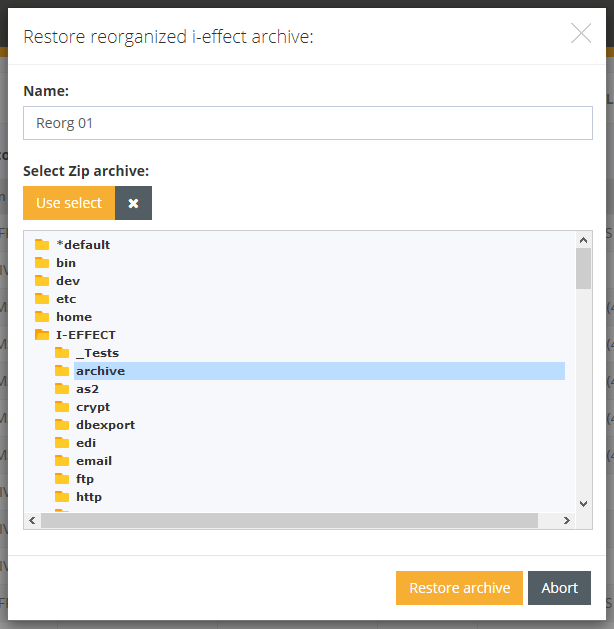Abort the restore dialog
The width and height of the screenshot is (614, 629).
tap(559, 588)
